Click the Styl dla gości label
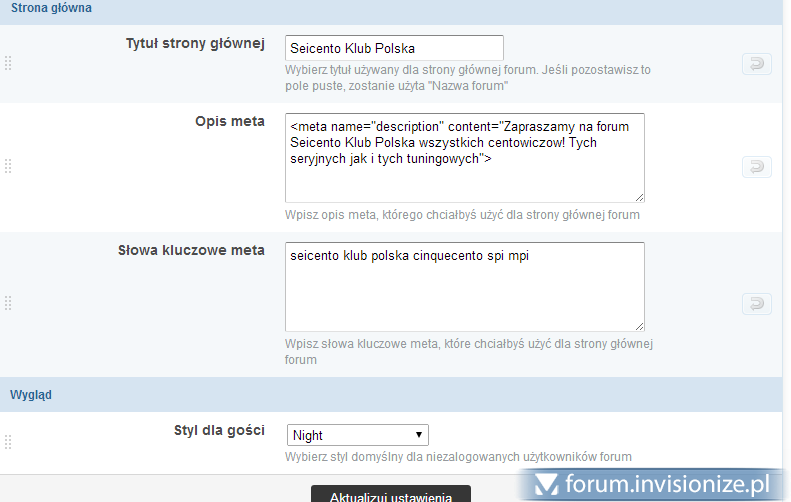Viewport: 791px width, 502px height. coord(219,430)
